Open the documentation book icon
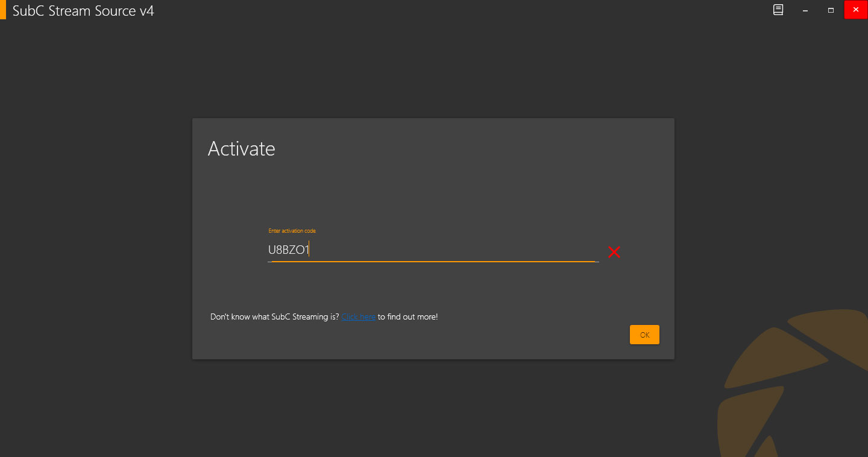The height and width of the screenshot is (457, 868). click(x=778, y=10)
